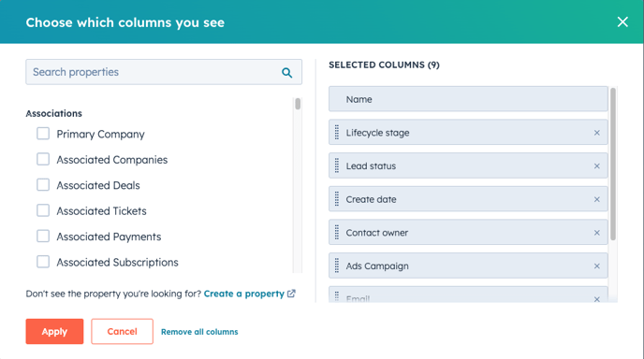
Task: Click the selected columns scrollbar
Action: [613, 165]
